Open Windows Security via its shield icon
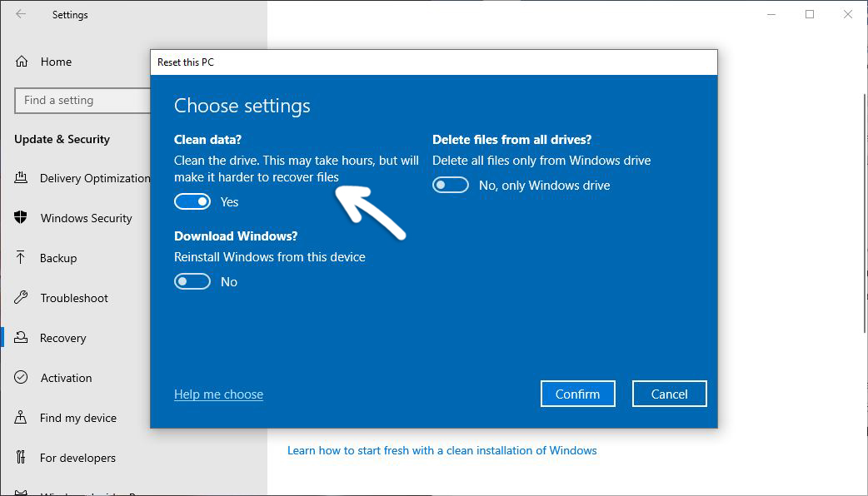This screenshot has height=496, width=868. click(22, 218)
